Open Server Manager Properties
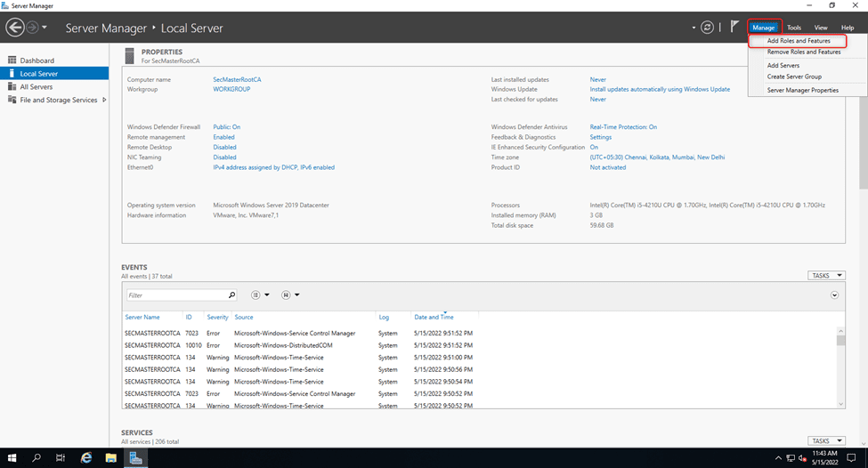This screenshot has width=868, height=468. (803, 90)
